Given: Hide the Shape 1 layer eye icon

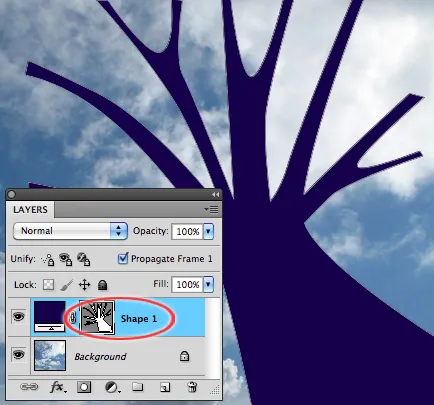Looking at the screenshot, I should (18, 316).
